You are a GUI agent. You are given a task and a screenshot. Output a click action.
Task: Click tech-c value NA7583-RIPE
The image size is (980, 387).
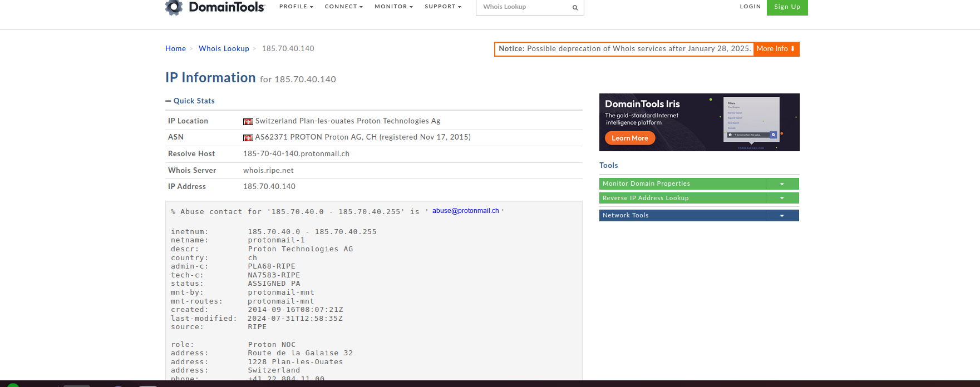[x=274, y=275]
